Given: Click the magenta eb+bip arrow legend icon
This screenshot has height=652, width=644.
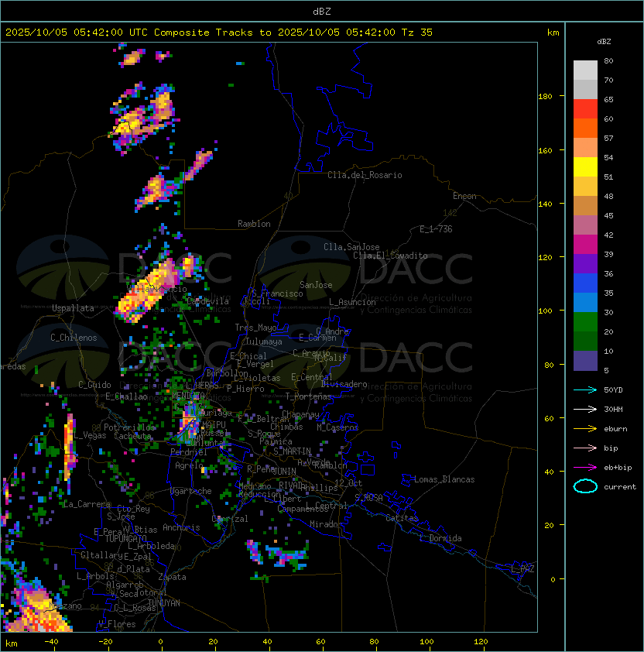Looking at the screenshot, I should coord(585,468).
